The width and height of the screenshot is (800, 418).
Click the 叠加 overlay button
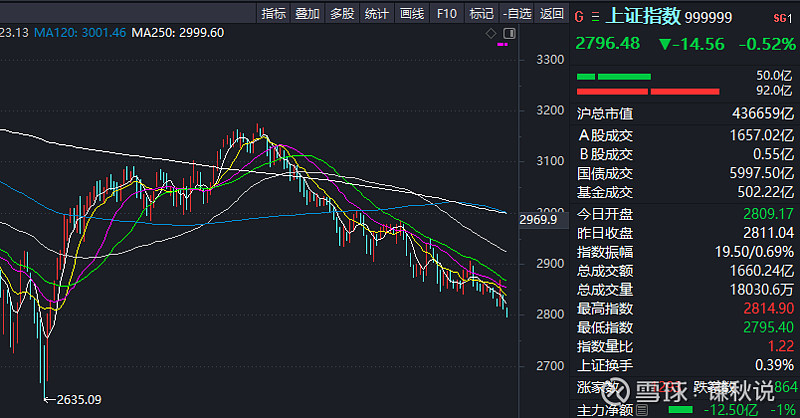tap(307, 13)
